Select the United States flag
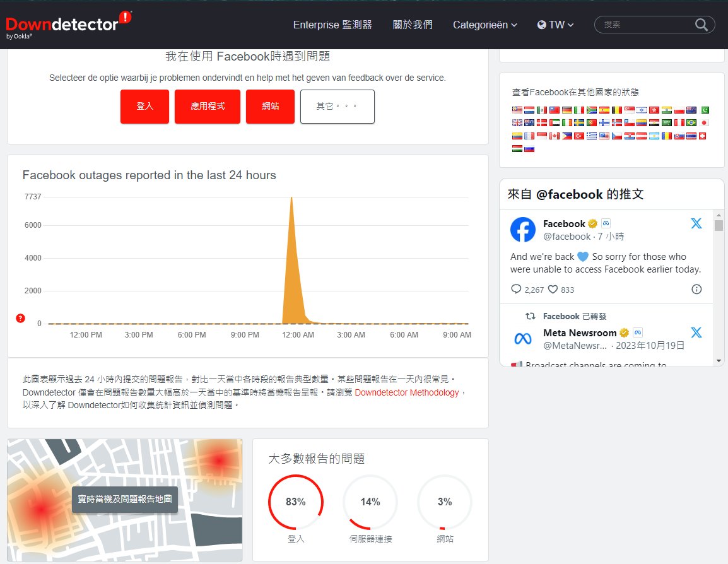The height and width of the screenshot is (564, 728). pos(604,136)
